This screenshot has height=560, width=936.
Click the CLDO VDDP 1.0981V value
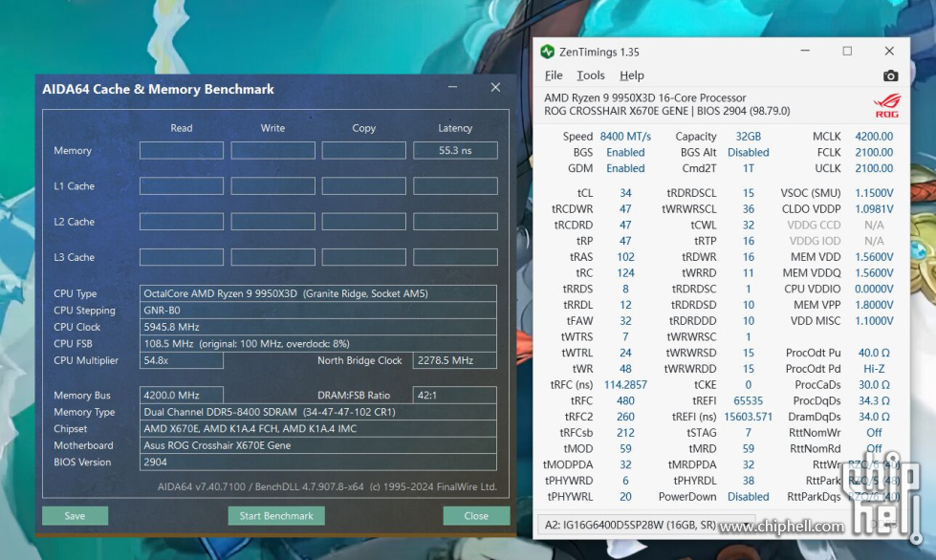(x=874, y=209)
